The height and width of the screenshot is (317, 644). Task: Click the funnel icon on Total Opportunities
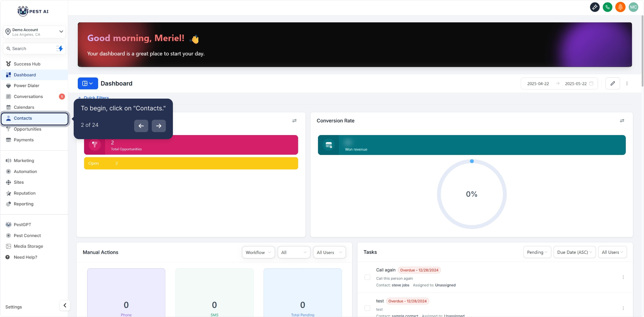95,145
